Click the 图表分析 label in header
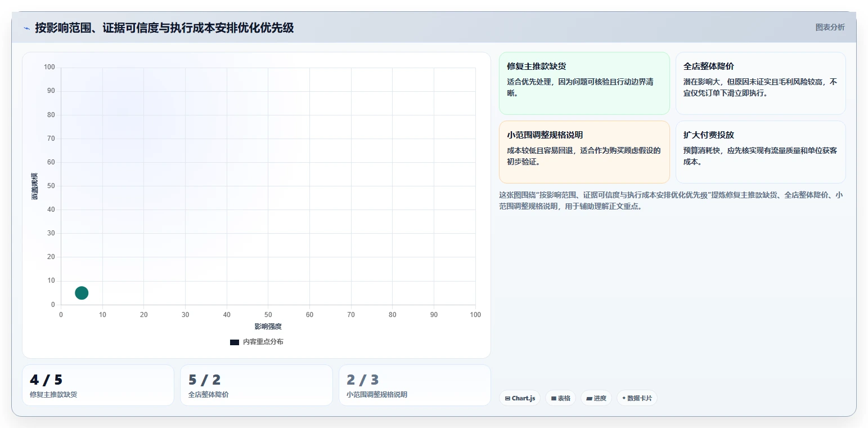This screenshot has width=868, height=428. point(830,27)
